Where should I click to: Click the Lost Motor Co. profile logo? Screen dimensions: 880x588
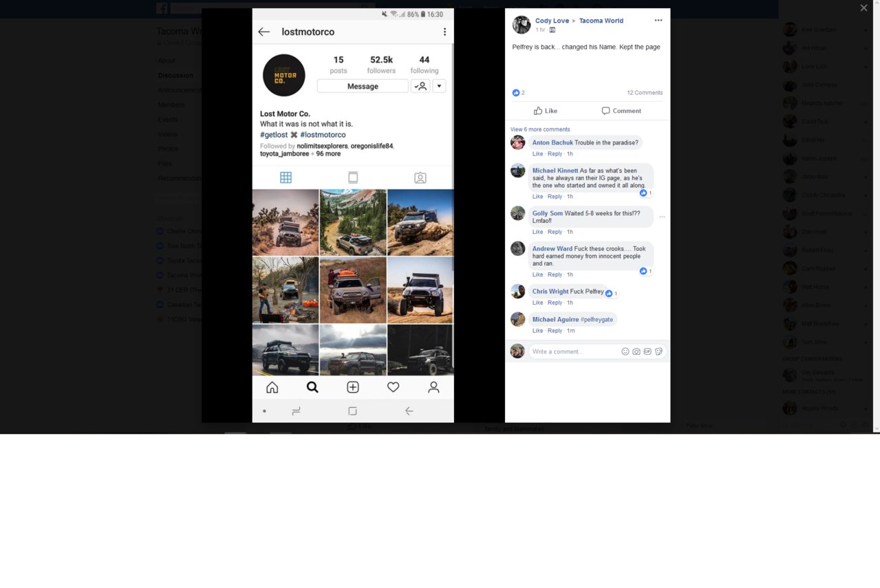[283, 75]
